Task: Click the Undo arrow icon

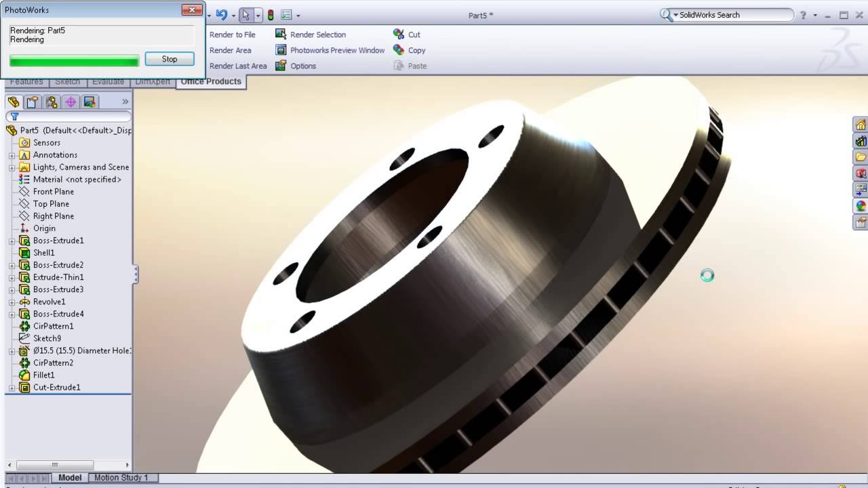Action: [221, 15]
